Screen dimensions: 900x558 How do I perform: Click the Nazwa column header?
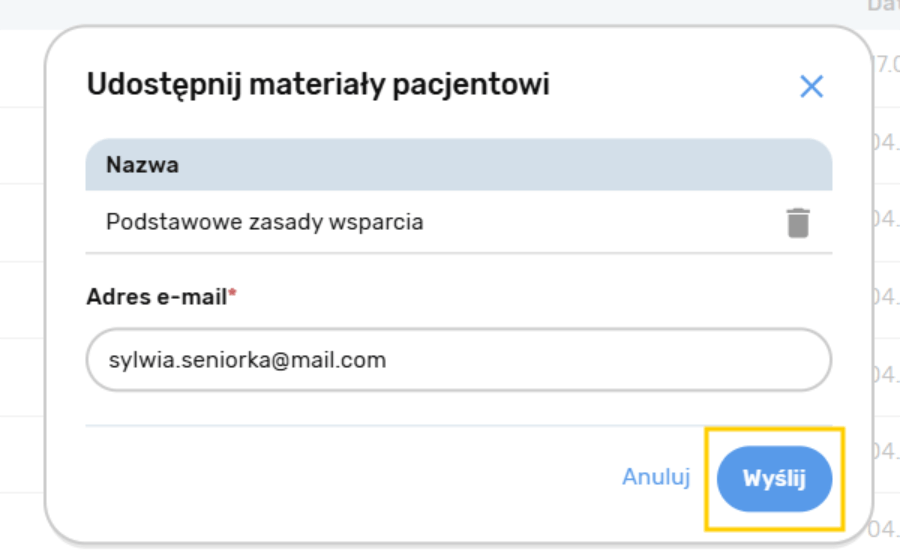point(143,165)
